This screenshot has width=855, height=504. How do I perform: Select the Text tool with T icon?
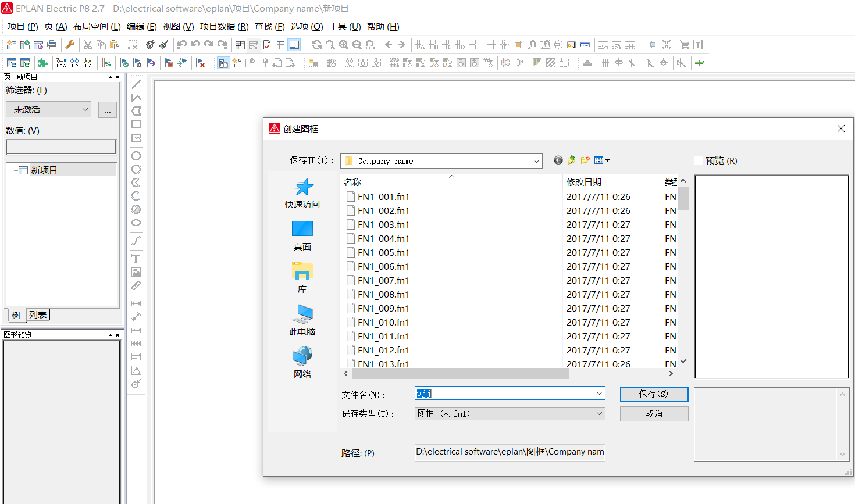[136, 259]
